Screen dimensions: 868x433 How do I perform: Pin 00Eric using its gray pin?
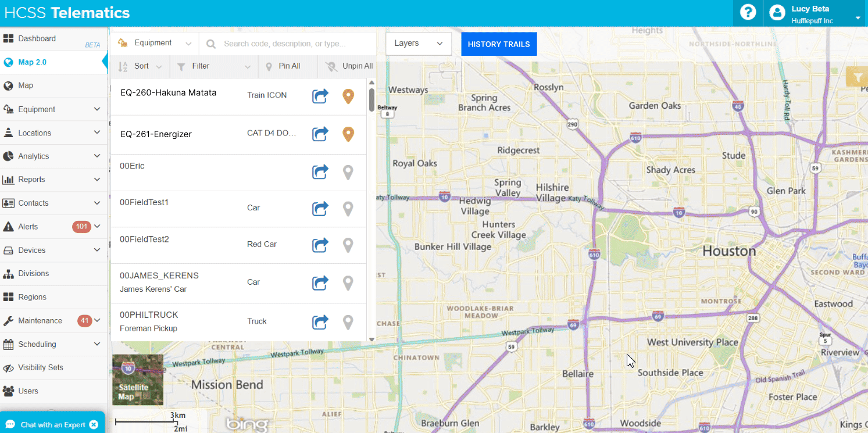(348, 173)
